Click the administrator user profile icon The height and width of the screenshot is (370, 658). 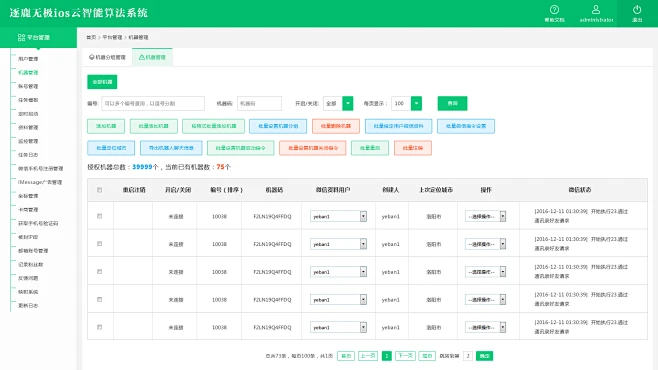596,10
